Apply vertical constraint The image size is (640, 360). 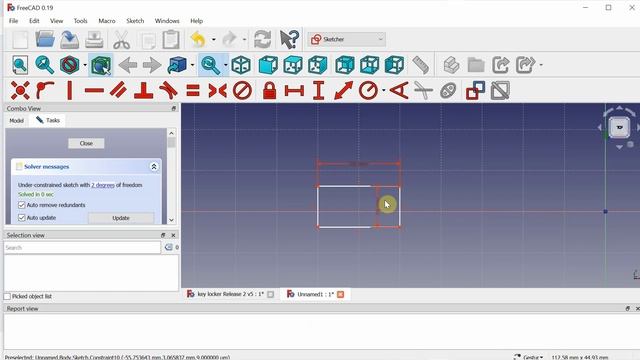[x=70, y=90]
